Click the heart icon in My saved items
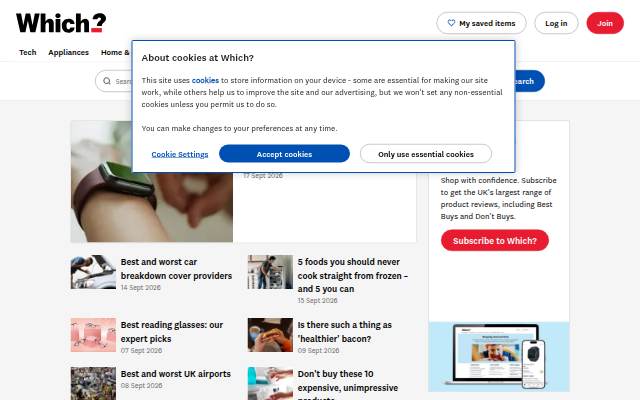This screenshot has height=400, width=640. point(451,23)
